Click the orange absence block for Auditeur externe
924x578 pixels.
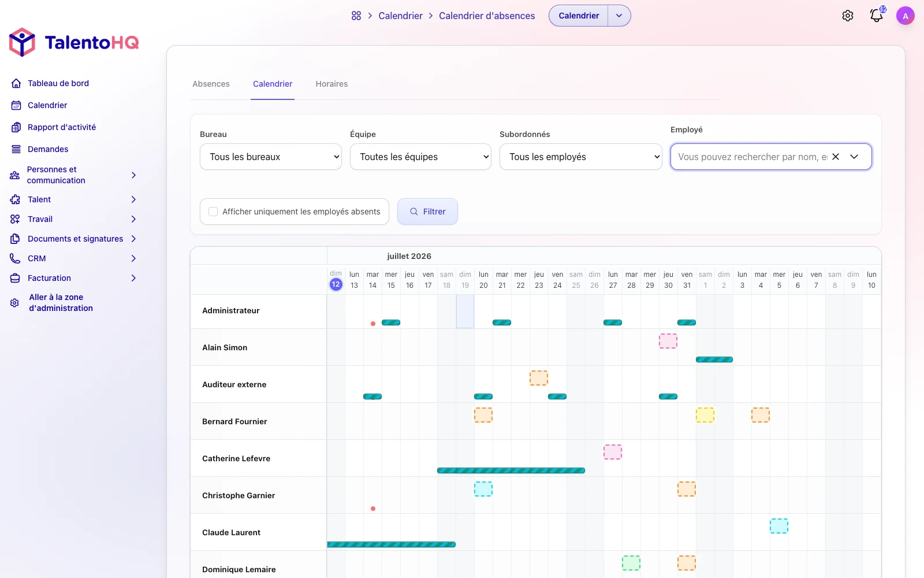click(539, 378)
